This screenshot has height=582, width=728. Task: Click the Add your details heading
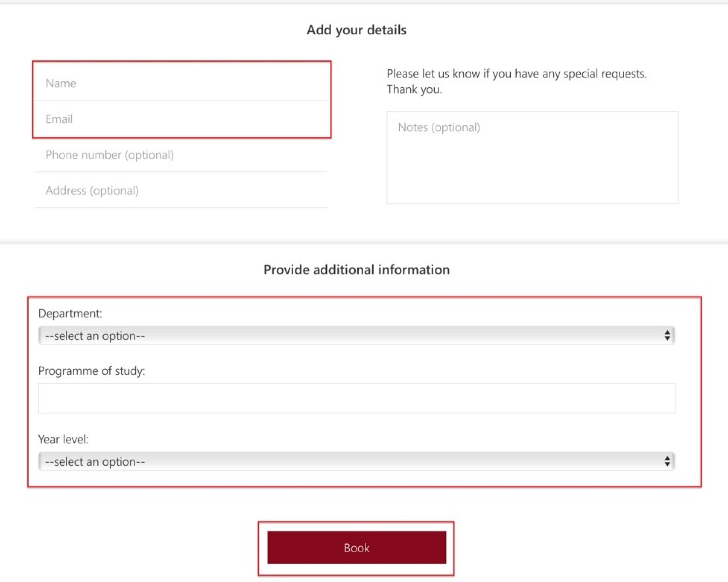tap(356, 30)
